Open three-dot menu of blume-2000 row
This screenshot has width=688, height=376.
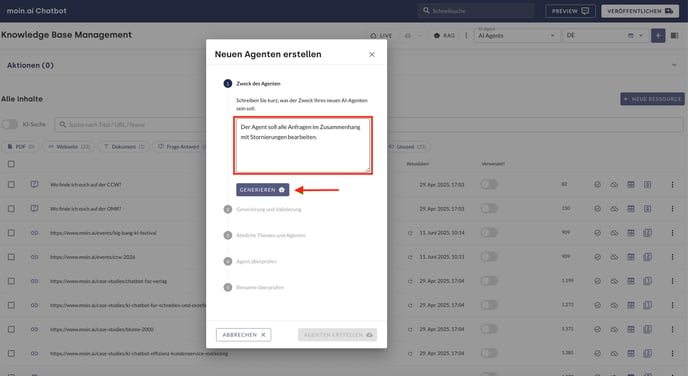click(x=672, y=329)
